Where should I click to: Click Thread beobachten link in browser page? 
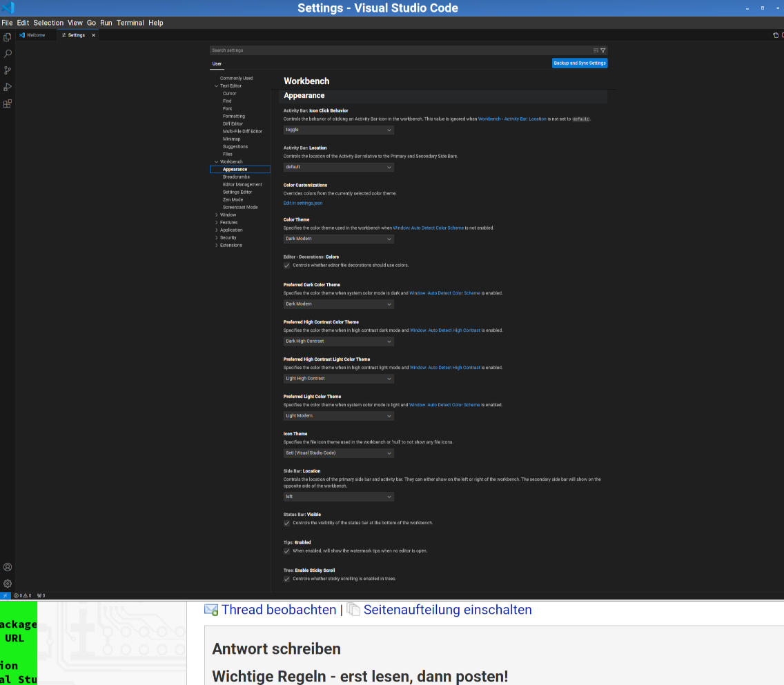click(x=279, y=610)
